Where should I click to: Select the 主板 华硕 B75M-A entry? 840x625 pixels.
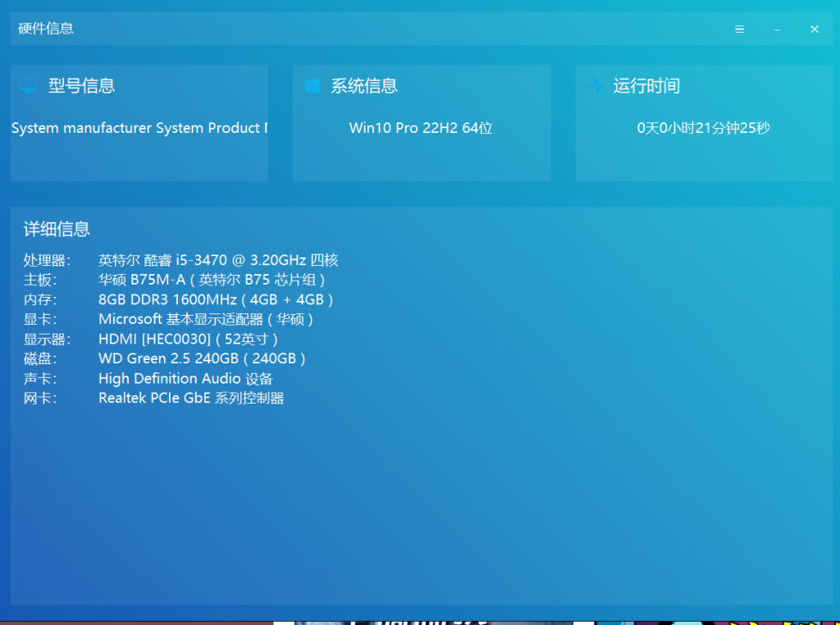(x=212, y=281)
